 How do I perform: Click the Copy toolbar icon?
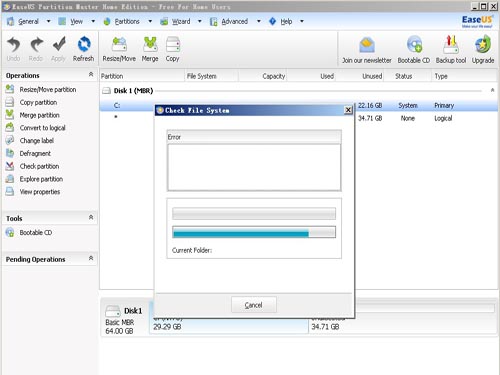(173, 45)
